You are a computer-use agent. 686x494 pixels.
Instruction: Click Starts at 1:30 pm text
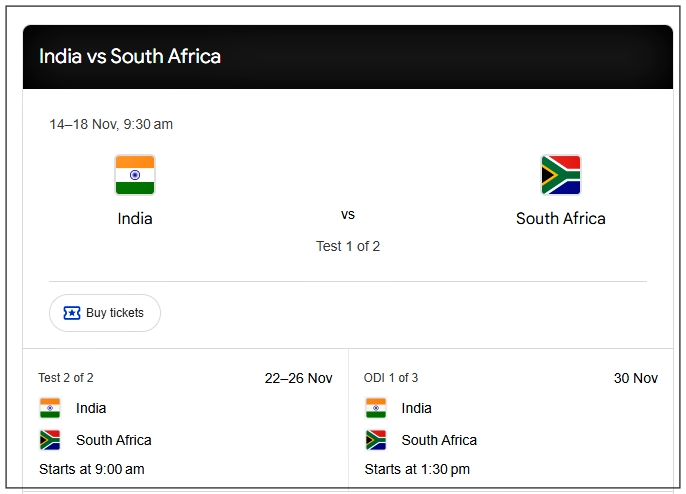[417, 469]
